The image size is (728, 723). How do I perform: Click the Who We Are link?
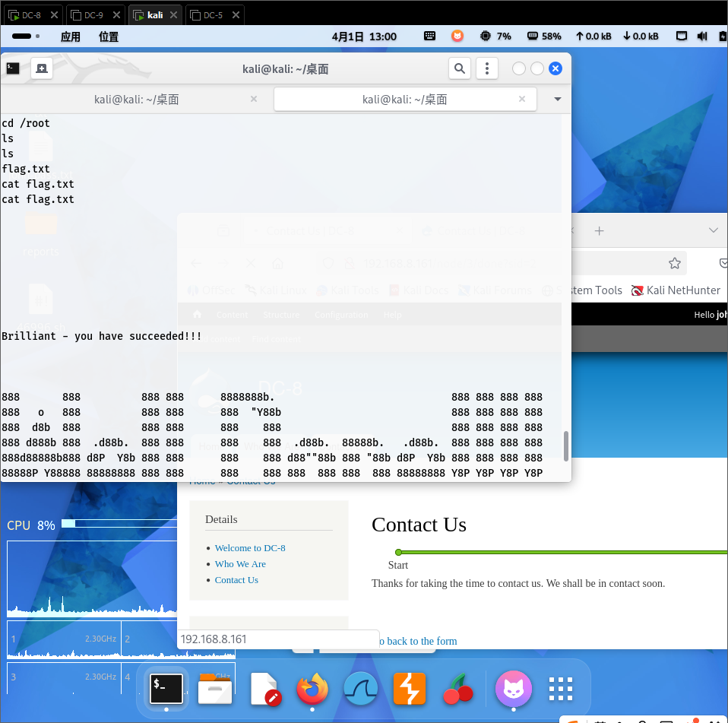(240, 564)
